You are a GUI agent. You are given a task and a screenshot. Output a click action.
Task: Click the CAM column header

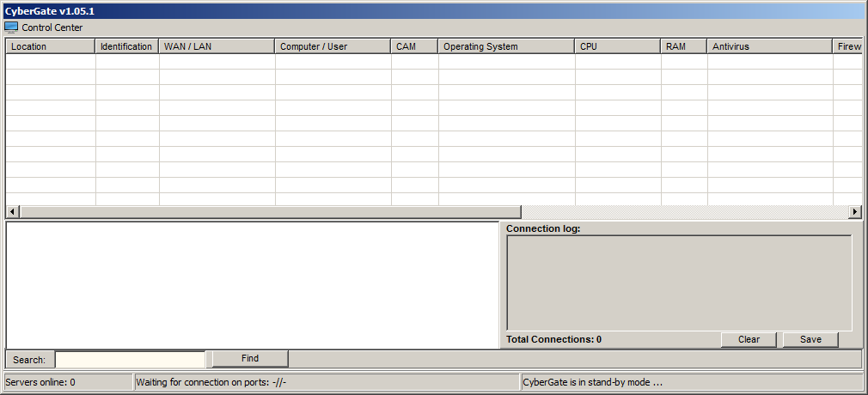[x=414, y=46]
